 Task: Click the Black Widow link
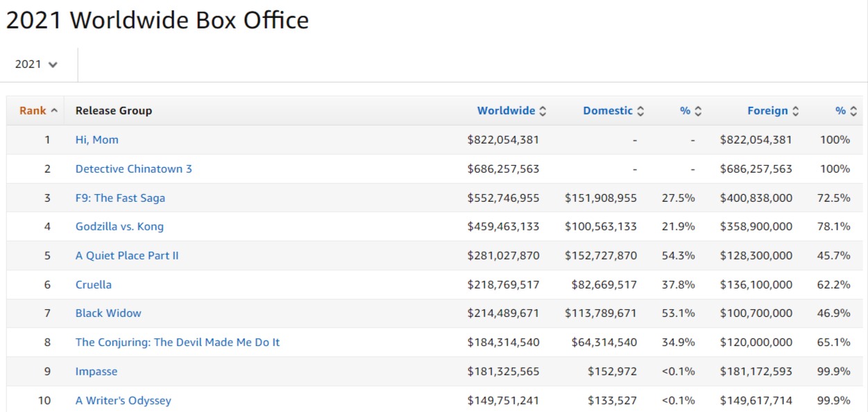click(108, 314)
